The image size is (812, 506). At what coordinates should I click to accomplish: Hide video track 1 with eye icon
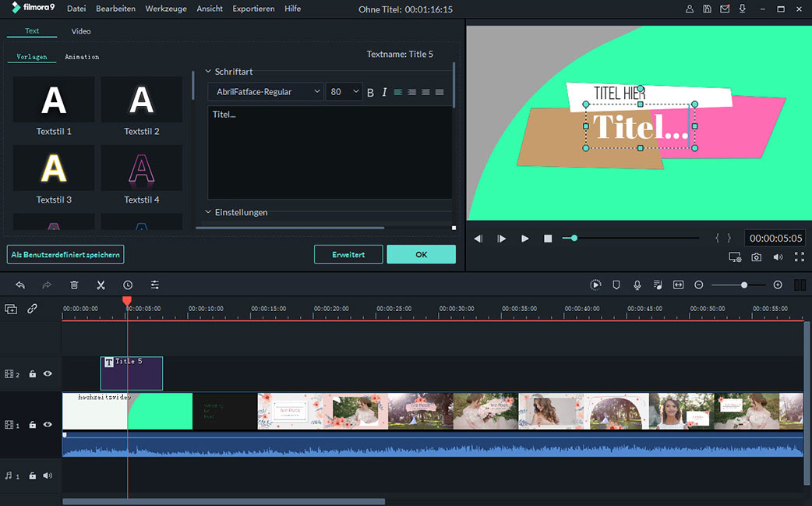point(48,424)
